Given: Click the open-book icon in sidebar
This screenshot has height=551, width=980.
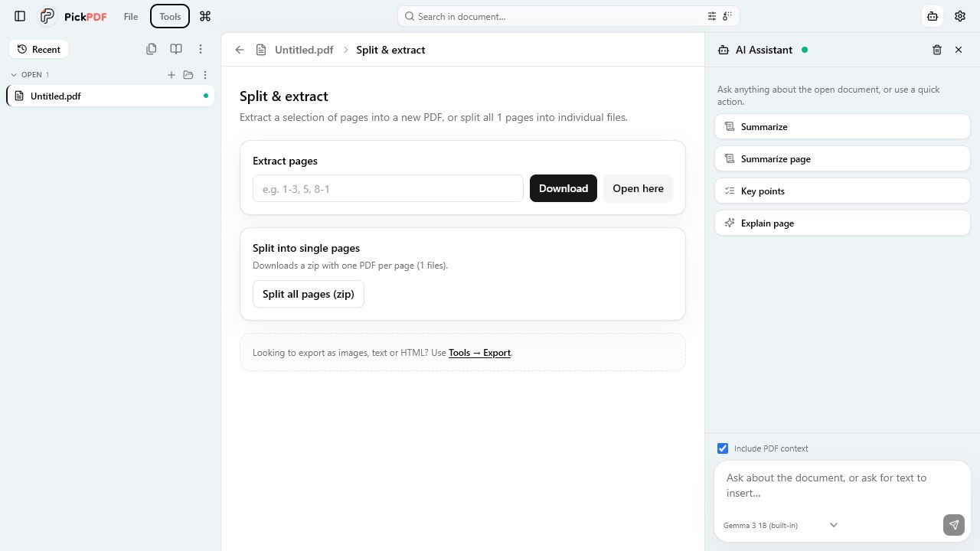Looking at the screenshot, I should [x=176, y=49].
